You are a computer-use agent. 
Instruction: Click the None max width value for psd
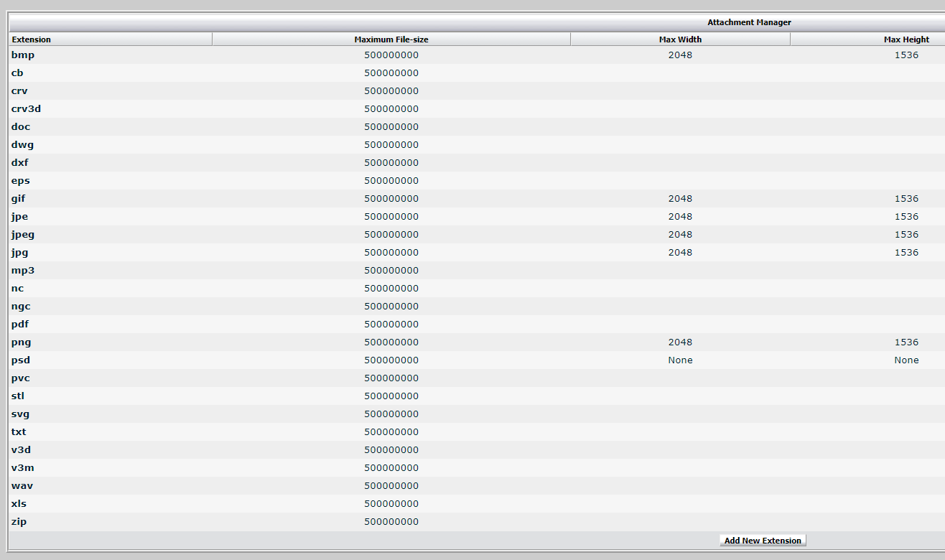coord(680,360)
